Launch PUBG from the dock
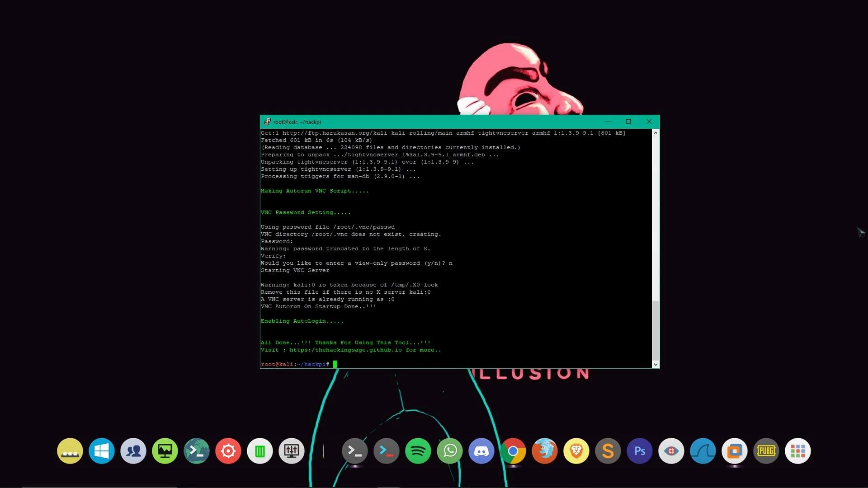The image size is (868, 488). pyautogui.click(x=766, y=451)
